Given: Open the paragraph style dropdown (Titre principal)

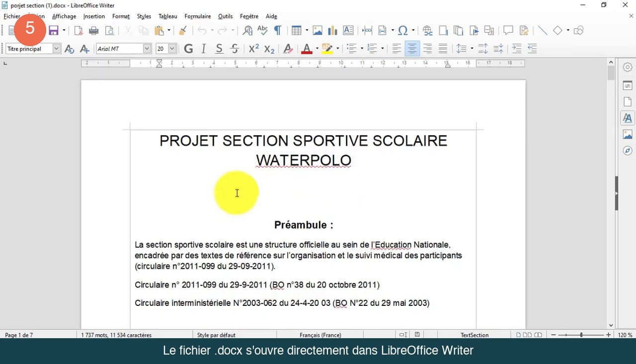Looking at the screenshot, I should point(56,49).
